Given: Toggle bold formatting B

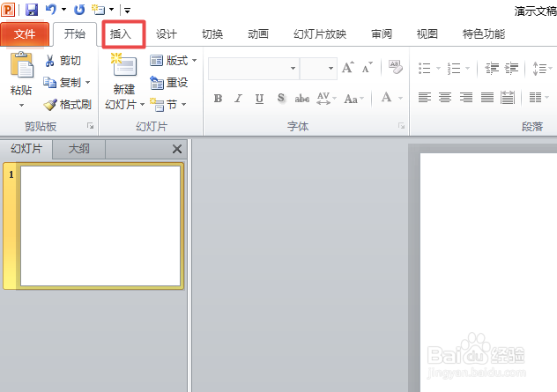Looking at the screenshot, I should pyautogui.click(x=218, y=98).
